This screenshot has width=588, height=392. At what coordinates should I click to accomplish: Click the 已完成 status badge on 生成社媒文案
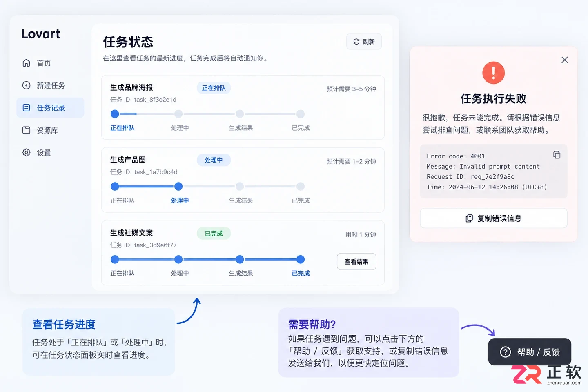(x=214, y=234)
